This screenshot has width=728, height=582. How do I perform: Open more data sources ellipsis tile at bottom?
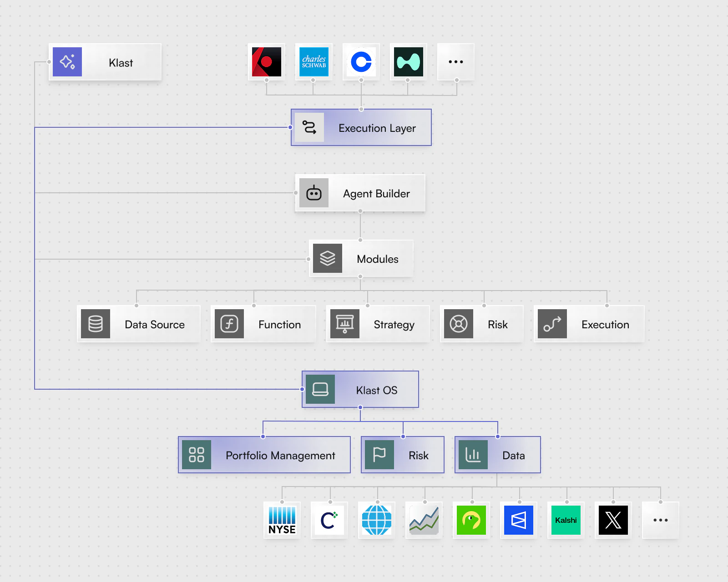[661, 520]
